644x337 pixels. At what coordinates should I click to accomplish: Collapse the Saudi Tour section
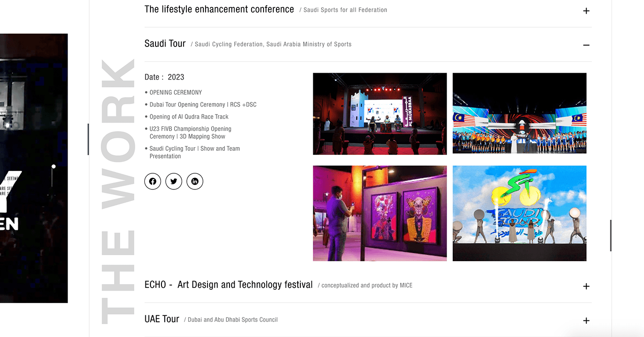tap(586, 45)
